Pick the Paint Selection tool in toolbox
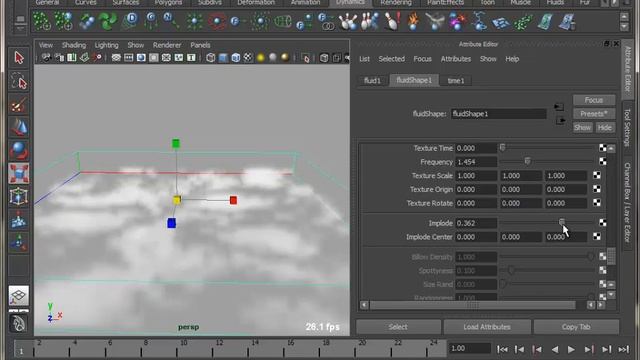This screenshot has width=640, height=360. pos(19,105)
